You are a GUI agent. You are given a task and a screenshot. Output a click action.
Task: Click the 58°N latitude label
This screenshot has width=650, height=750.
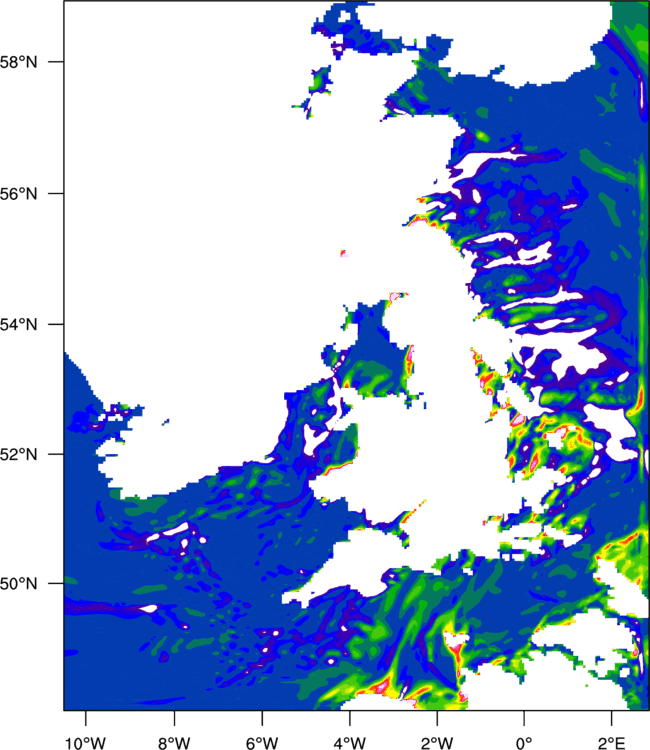pyautogui.click(x=18, y=62)
